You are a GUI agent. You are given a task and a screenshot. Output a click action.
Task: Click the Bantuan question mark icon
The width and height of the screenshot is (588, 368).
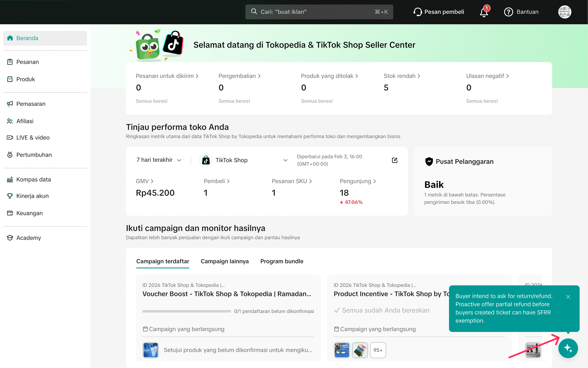(508, 12)
